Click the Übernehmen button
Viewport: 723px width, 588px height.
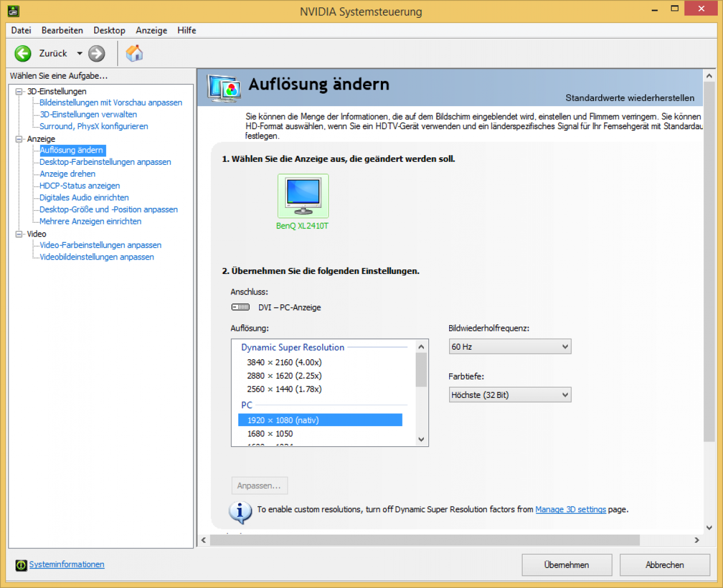567,565
